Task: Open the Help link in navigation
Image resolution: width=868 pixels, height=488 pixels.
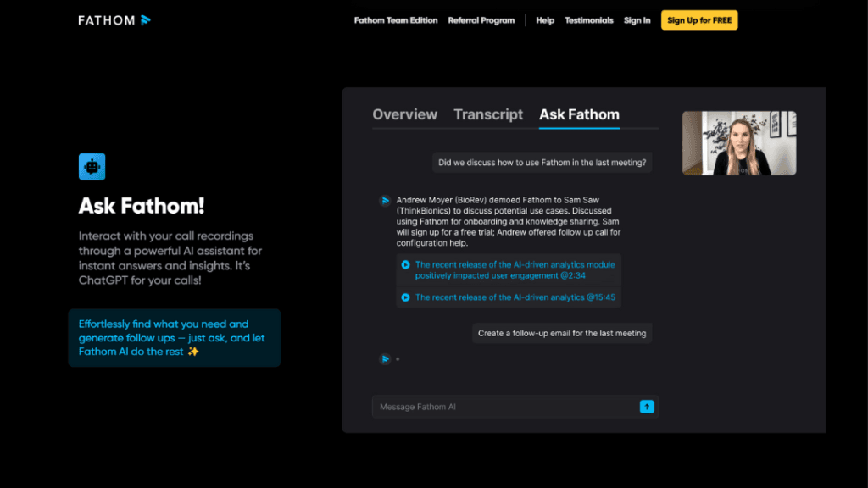Action: (545, 20)
